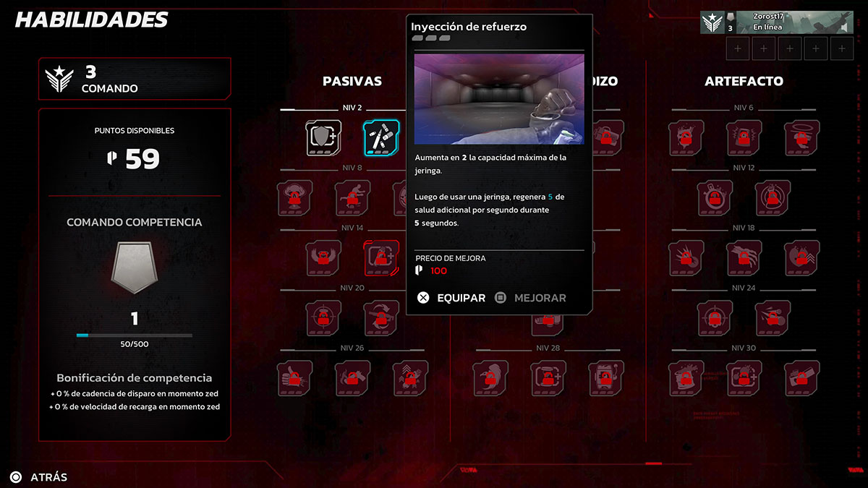Select the locked circular-arrows reload skill under NIV 20
Screen dimensions: 868x488
click(x=381, y=318)
